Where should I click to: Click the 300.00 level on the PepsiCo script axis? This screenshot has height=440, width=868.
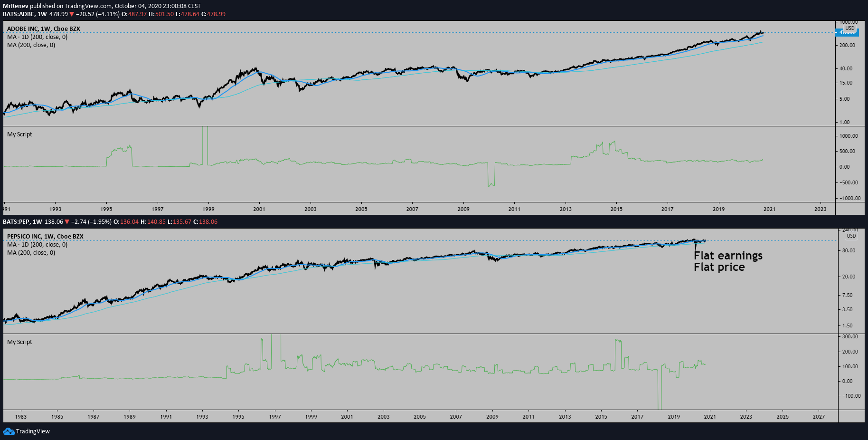(x=850, y=336)
